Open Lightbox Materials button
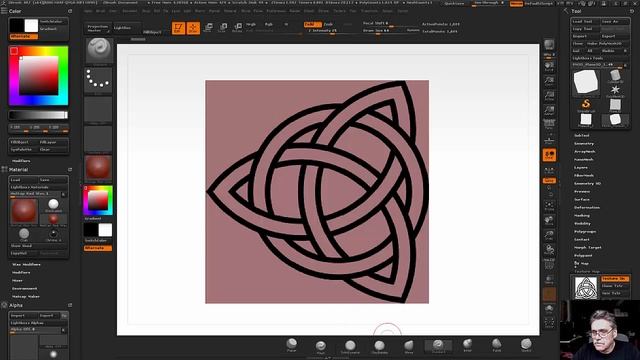 [38, 187]
